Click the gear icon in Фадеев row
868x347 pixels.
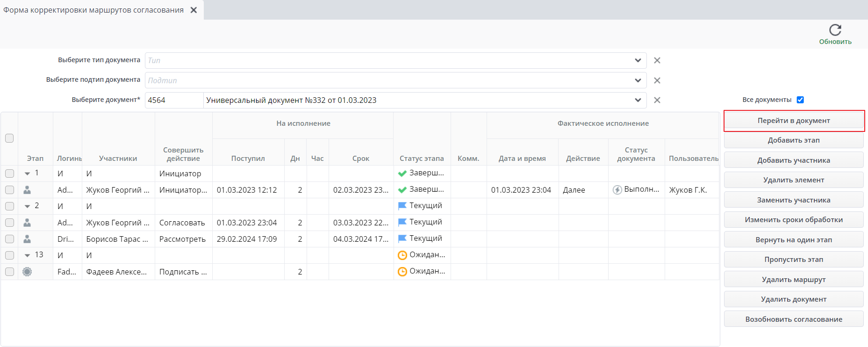(x=27, y=272)
